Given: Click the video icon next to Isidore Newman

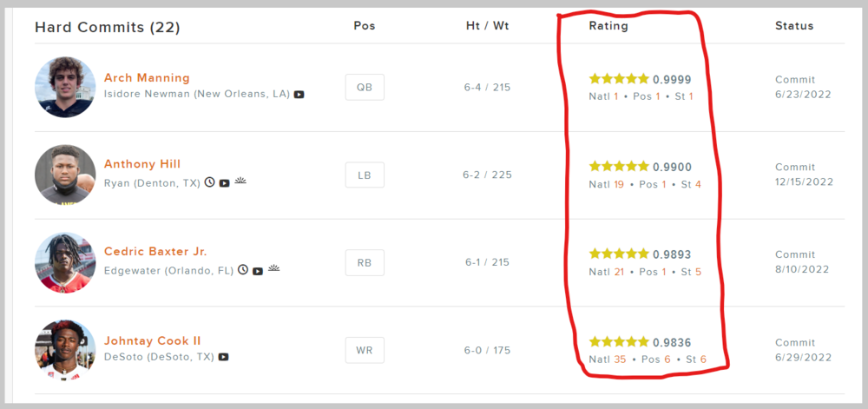Looking at the screenshot, I should point(299,94).
